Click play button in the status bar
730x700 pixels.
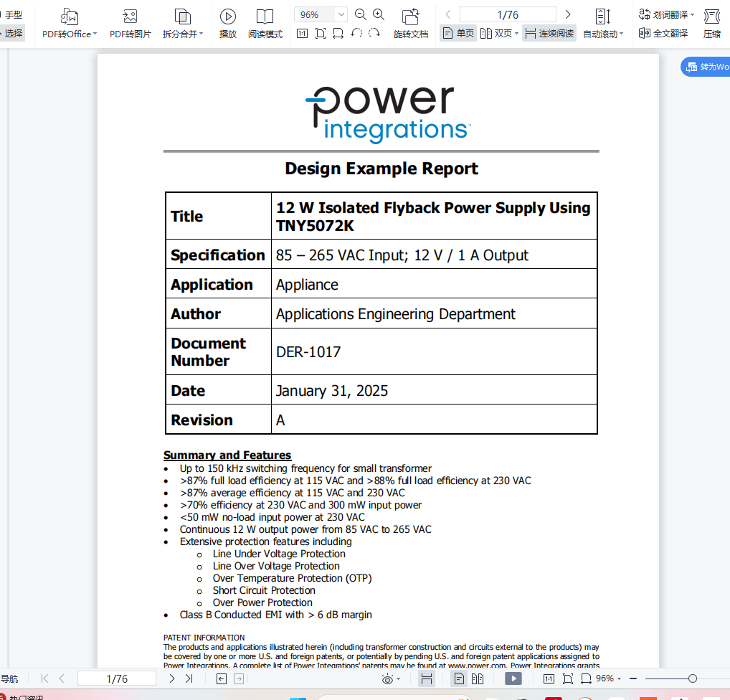click(x=513, y=678)
